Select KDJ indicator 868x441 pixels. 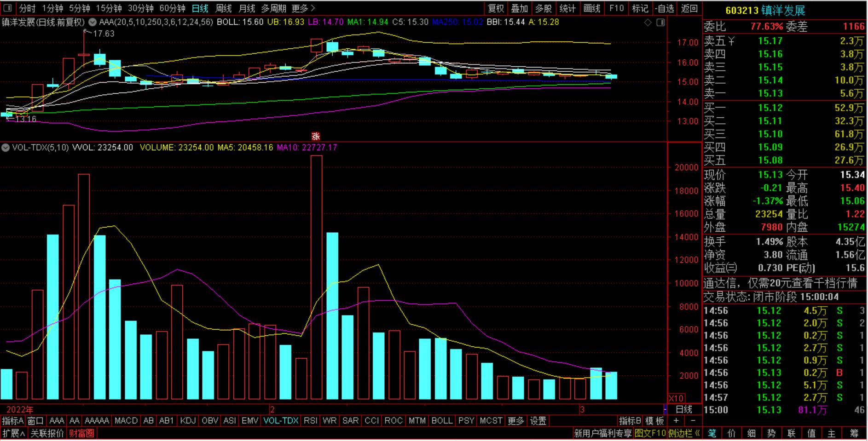[x=188, y=421]
